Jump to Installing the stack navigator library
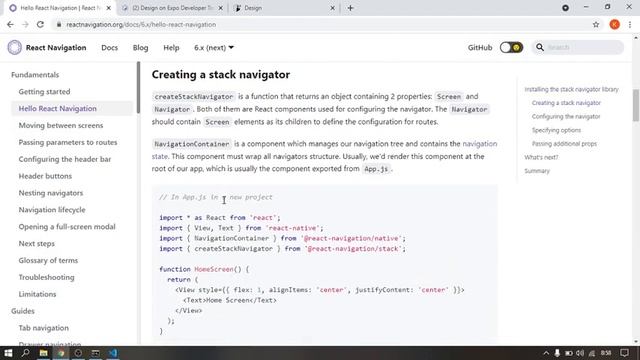Viewport: 640px width, 360px height. coord(571,89)
